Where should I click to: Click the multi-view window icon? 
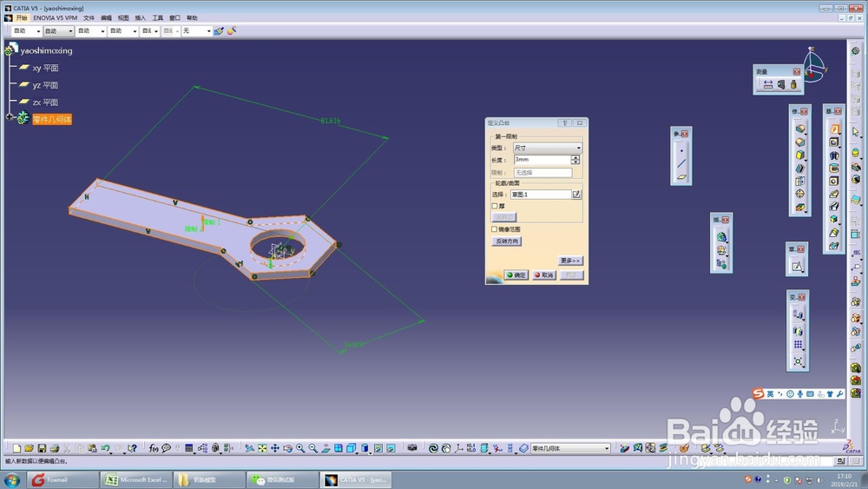pos(339,448)
